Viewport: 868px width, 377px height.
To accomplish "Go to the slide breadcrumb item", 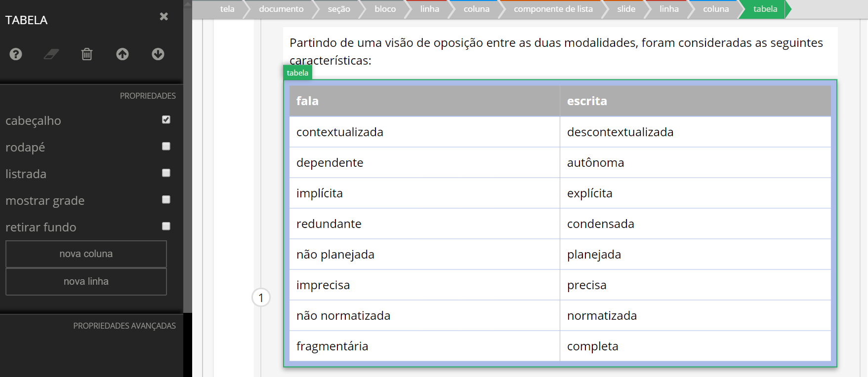I will tap(626, 9).
